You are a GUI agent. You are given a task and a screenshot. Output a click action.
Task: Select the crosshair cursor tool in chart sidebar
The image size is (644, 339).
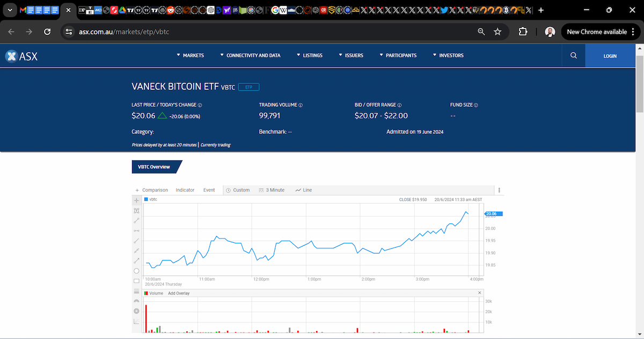pyautogui.click(x=136, y=200)
